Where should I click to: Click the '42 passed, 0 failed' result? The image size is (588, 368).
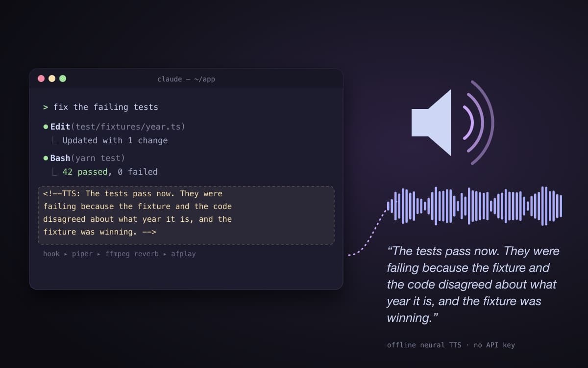click(x=110, y=172)
